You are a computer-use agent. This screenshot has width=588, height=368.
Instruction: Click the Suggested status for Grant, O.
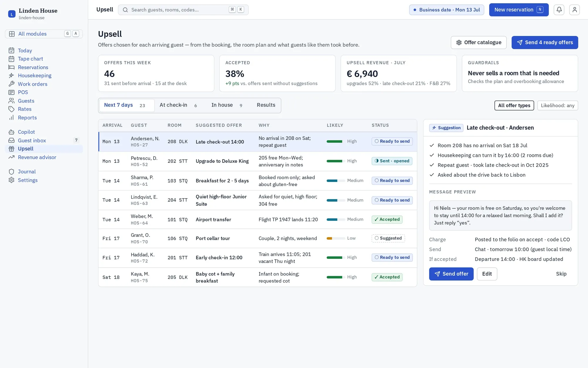click(388, 238)
